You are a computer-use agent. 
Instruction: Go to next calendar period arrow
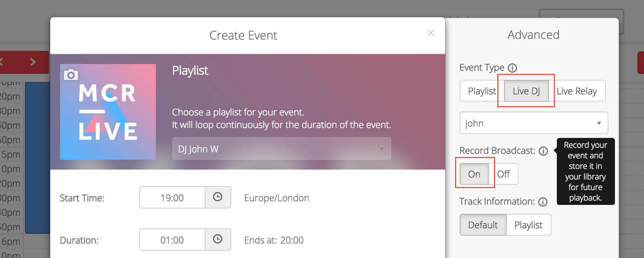tap(33, 62)
